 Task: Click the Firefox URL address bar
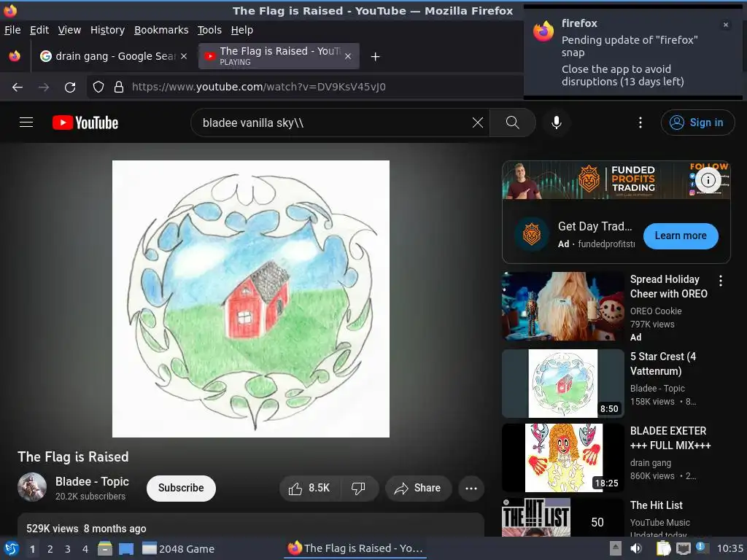coord(305,87)
